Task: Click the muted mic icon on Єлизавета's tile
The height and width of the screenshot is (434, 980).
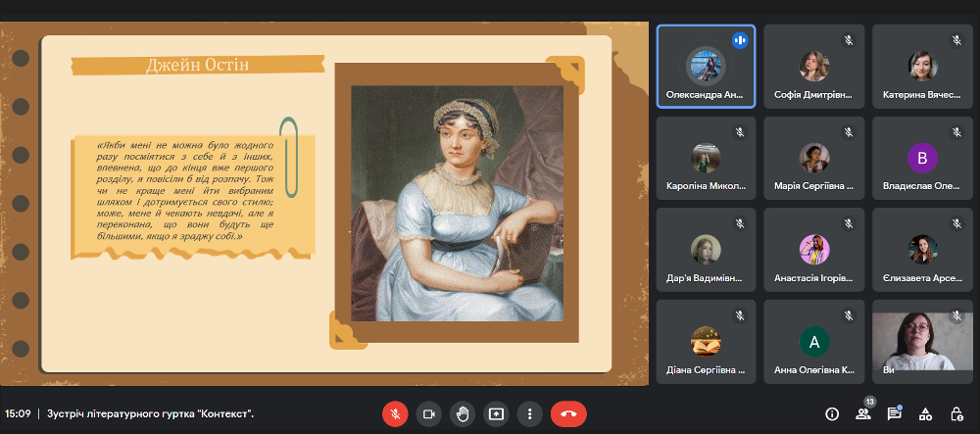Action: pyautogui.click(x=956, y=223)
